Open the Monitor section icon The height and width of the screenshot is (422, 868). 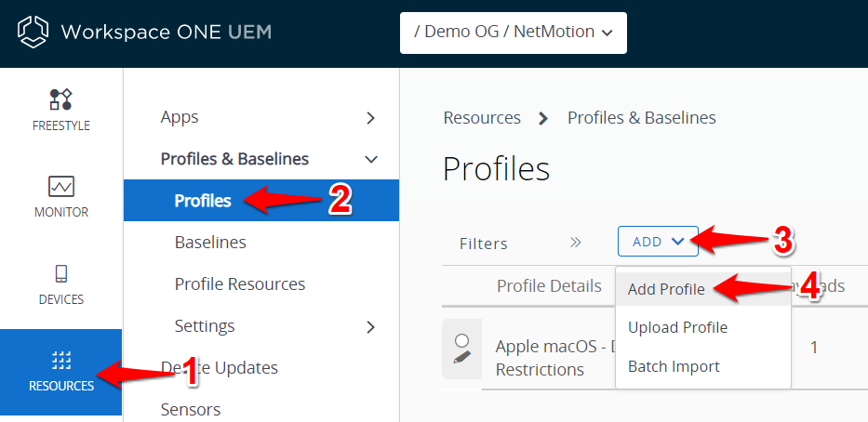point(60,187)
